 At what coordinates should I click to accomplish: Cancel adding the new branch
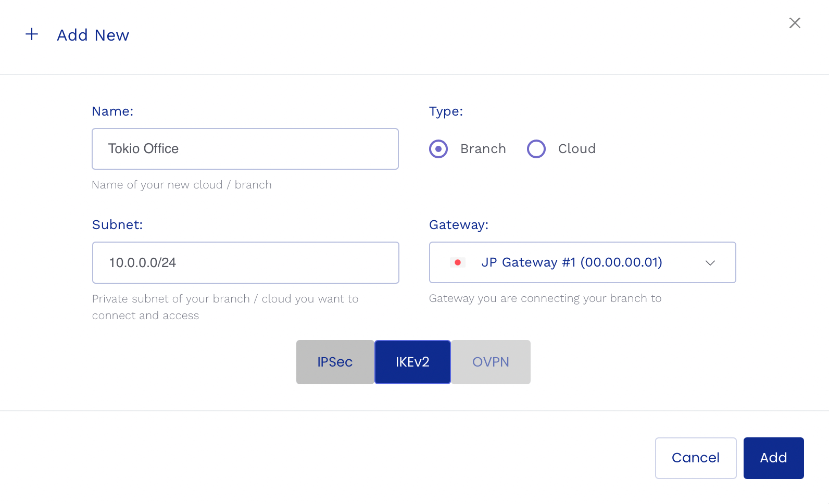pyautogui.click(x=695, y=458)
